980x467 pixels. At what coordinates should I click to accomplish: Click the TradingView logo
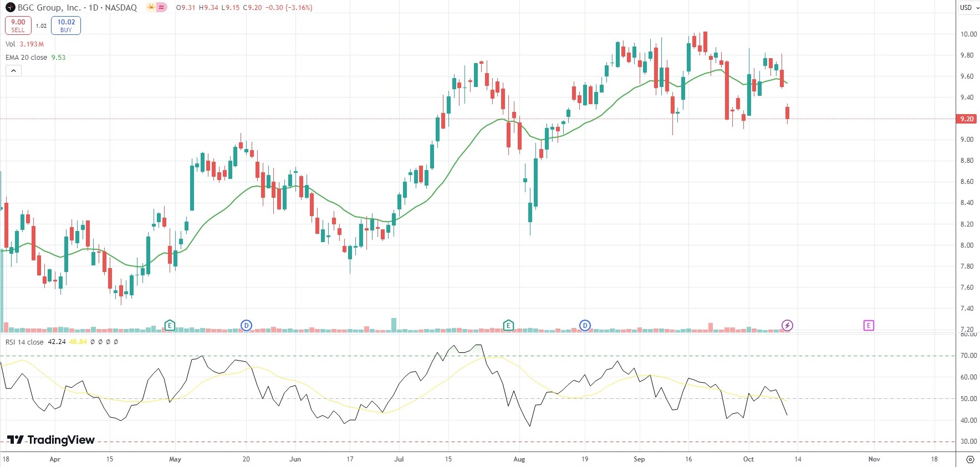51,440
